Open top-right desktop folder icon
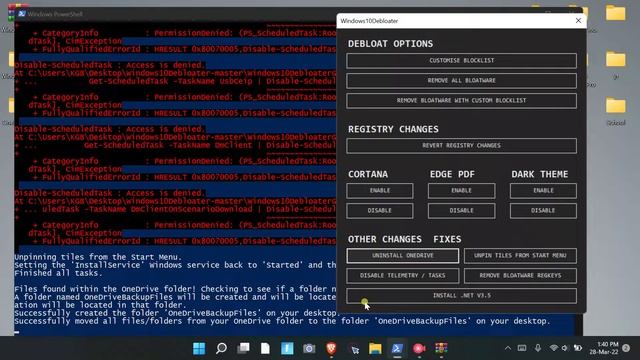Viewport: 640px width, 360px height. click(616, 13)
